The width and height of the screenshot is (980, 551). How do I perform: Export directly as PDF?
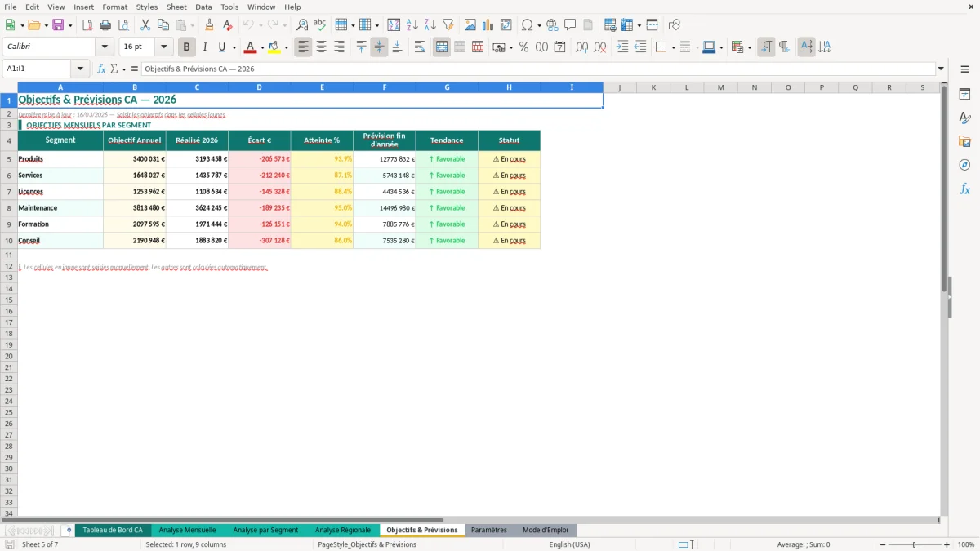87,25
